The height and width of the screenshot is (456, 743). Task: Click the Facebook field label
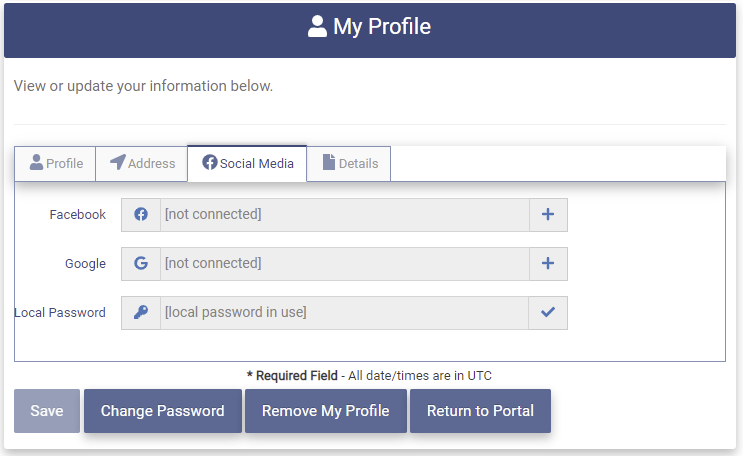pyautogui.click(x=77, y=214)
